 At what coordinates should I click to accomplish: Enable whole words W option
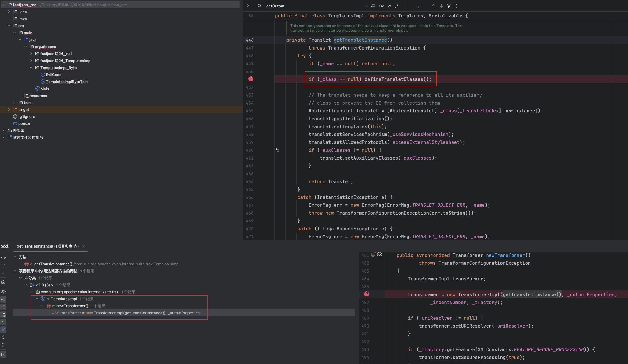[x=389, y=6]
